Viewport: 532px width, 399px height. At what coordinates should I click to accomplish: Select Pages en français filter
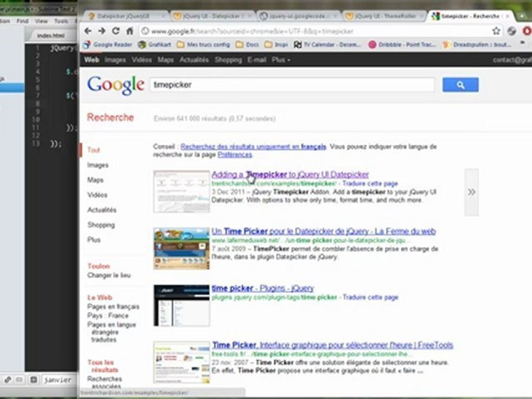[x=113, y=306]
